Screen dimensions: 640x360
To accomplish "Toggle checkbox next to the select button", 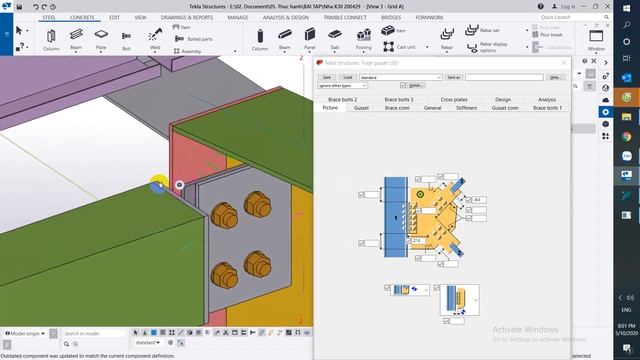I will (x=403, y=85).
